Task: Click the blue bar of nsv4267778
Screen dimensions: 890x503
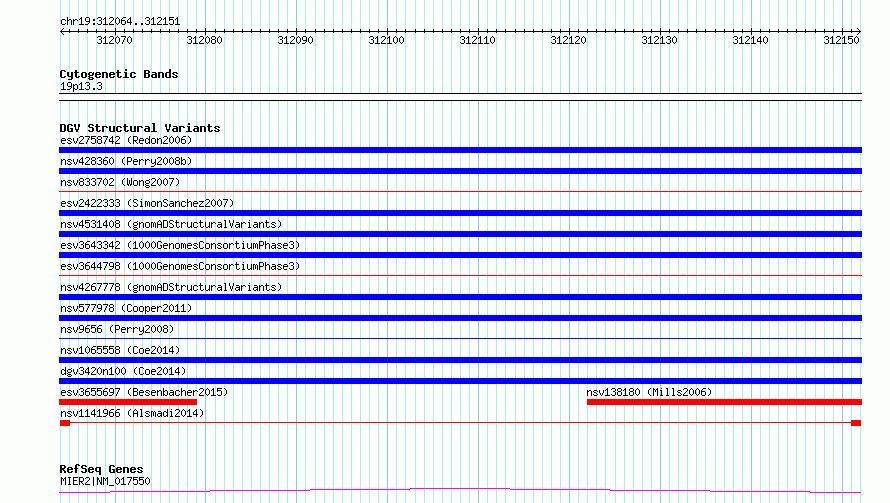Action: pos(460,297)
